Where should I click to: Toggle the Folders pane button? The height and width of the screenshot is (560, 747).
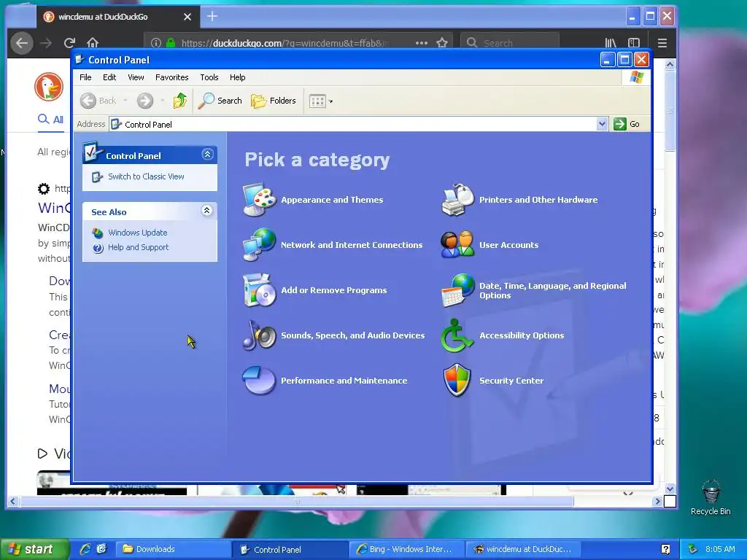[x=274, y=101]
